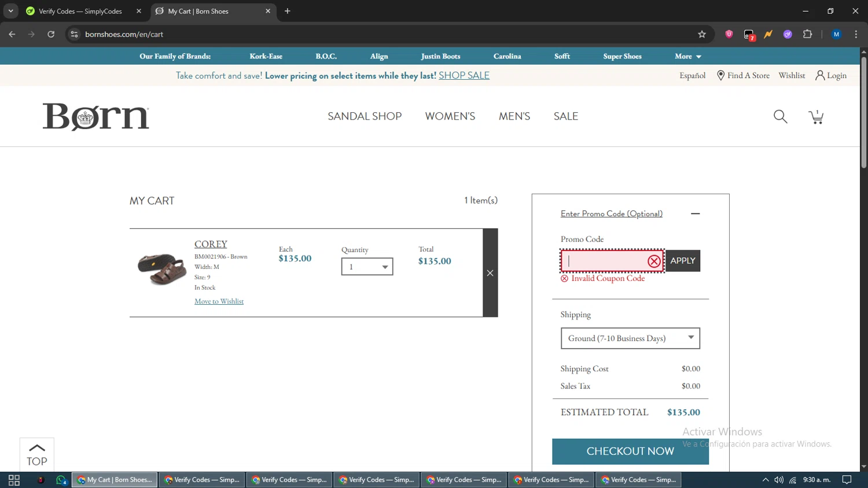Screen dimensions: 868x488
Task: Open Carolina brand link
Action: tap(507, 56)
